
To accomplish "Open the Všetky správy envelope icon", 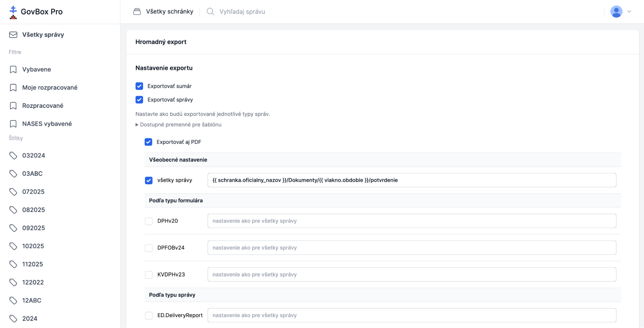I will pyautogui.click(x=13, y=35).
